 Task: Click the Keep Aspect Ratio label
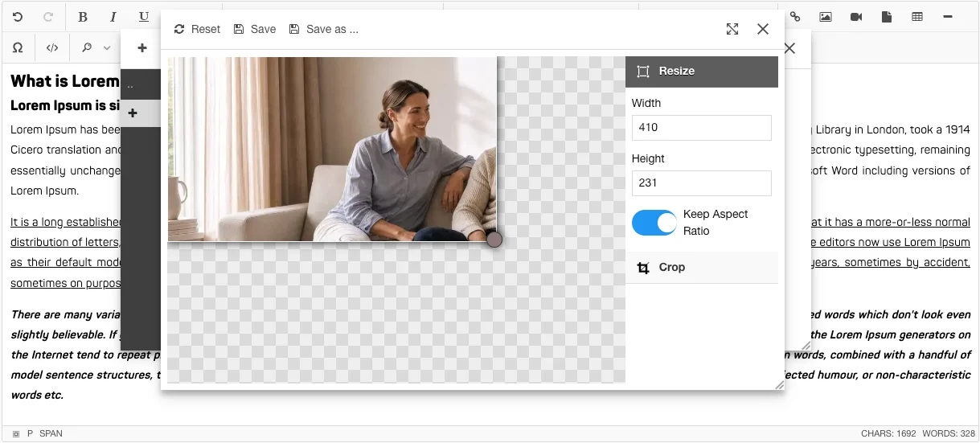[x=716, y=223]
